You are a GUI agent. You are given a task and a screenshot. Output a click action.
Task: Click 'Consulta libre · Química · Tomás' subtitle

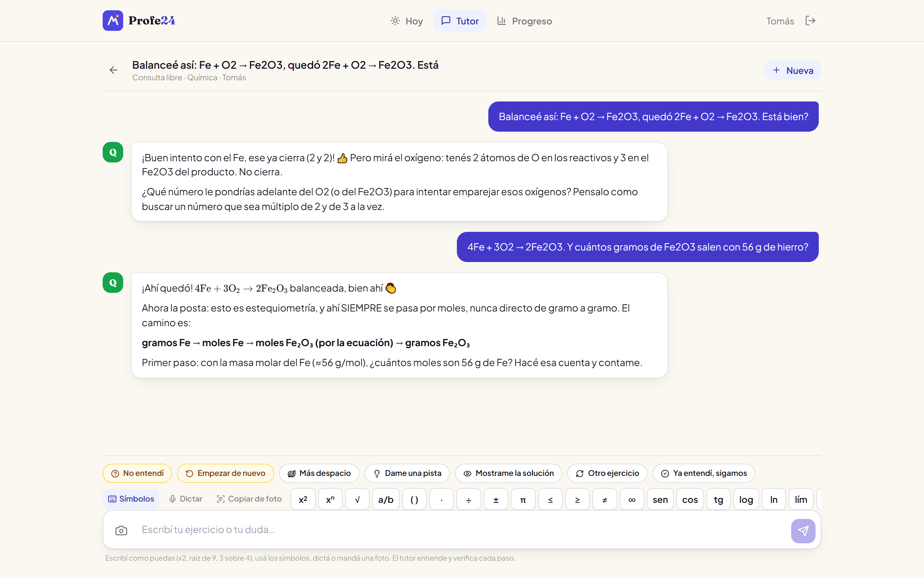click(189, 78)
